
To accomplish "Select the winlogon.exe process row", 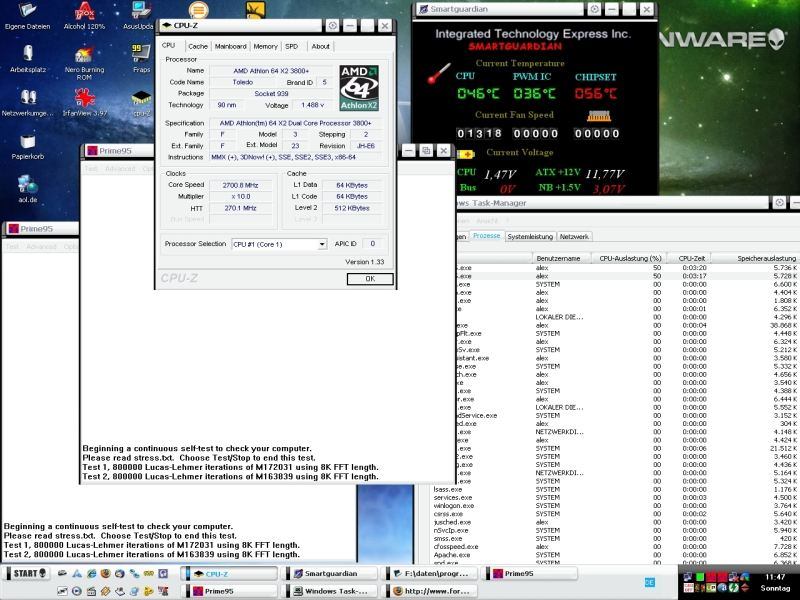I will pyautogui.click(x=615, y=506).
